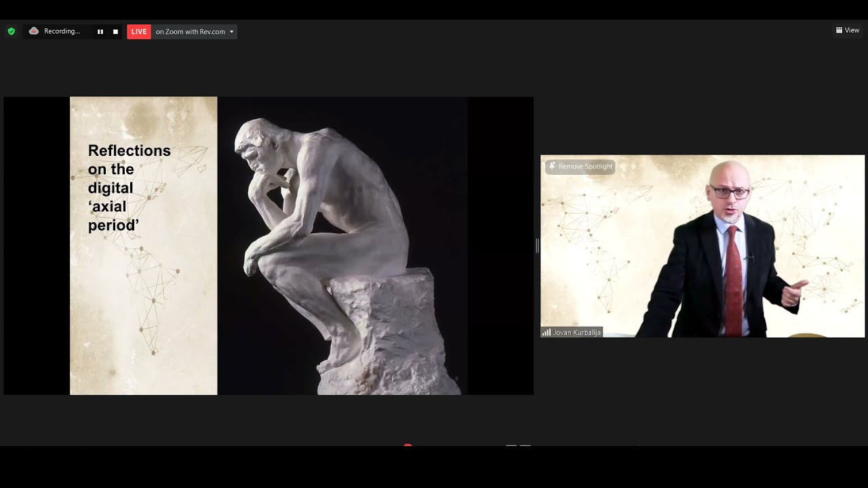The height and width of the screenshot is (488, 868).
Task: Click the 'Jovan Kurbalija' name label
Action: tap(577, 333)
